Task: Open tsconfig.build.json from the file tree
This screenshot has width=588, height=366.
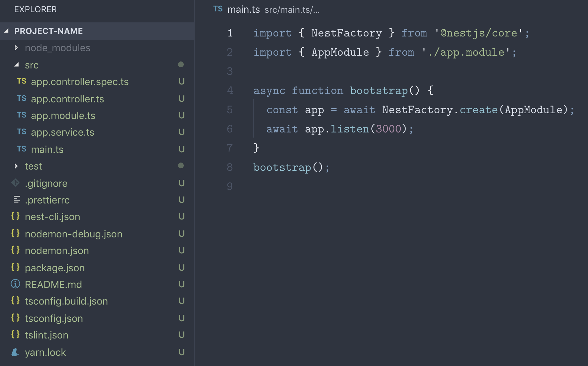Action: [x=66, y=301]
